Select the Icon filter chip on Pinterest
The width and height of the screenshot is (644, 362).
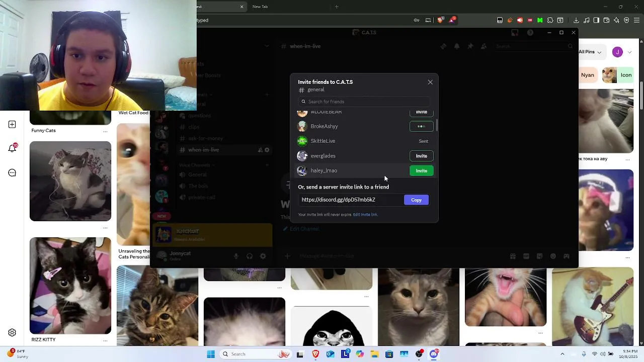point(618,75)
